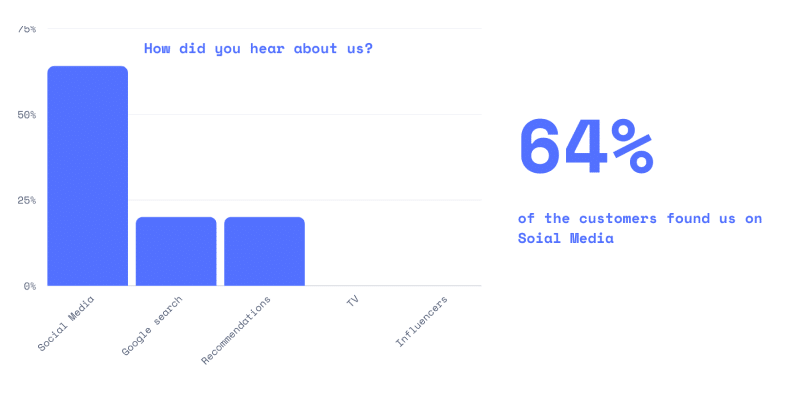Screen dimensions: 800x400
Task: Click the 25% y-axis tick label
Action: click(x=27, y=200)
